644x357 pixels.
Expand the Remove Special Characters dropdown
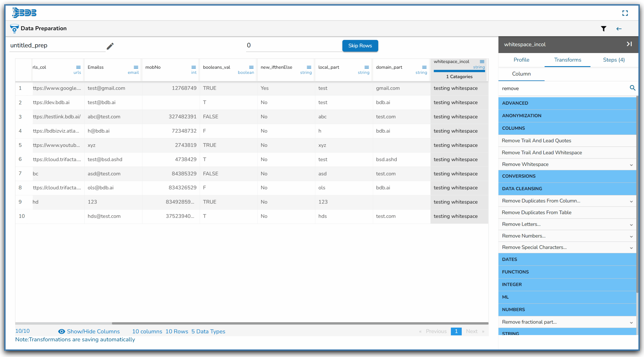631,248
